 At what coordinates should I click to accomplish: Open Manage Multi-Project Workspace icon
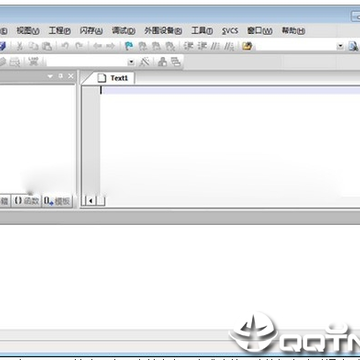(x=176, y=62)
